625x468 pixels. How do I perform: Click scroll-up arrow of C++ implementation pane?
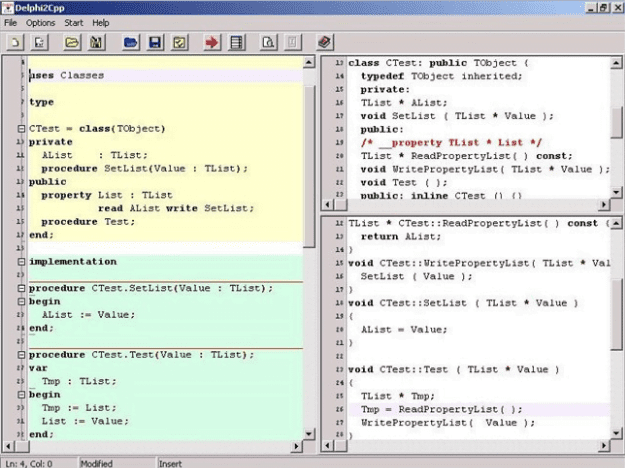[x=616, y=223]
